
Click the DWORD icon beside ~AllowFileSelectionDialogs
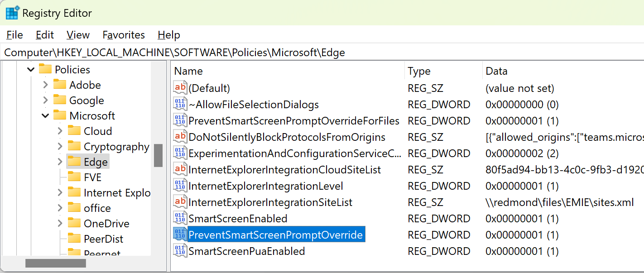click(x=180, y=105)
